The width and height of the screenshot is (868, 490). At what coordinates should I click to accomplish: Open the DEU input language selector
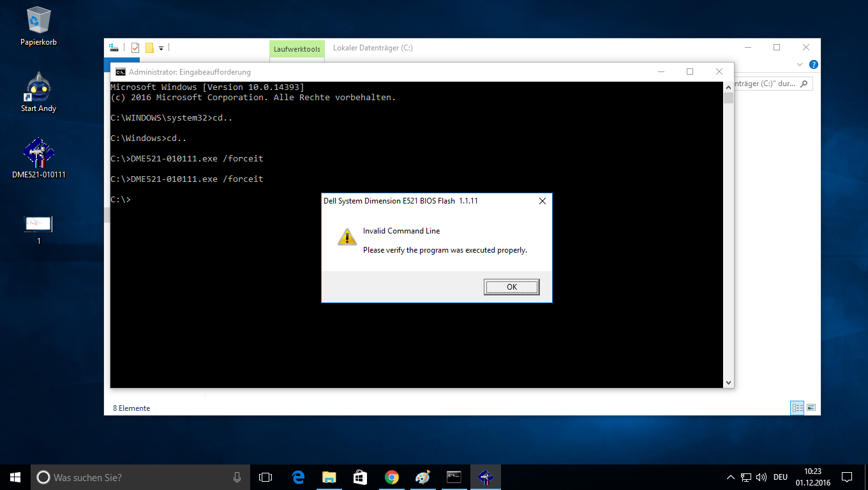tap(780, 477)
